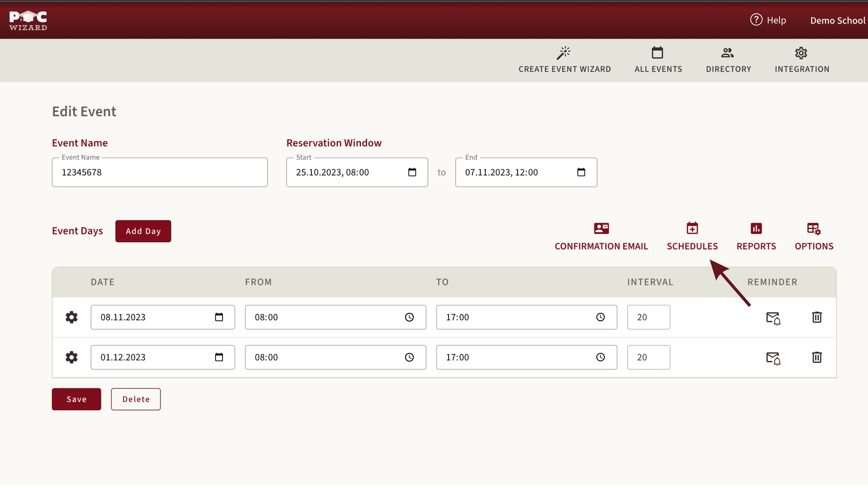Open the Help icon
The image size is (868, 488).
[x=756, y=20]
